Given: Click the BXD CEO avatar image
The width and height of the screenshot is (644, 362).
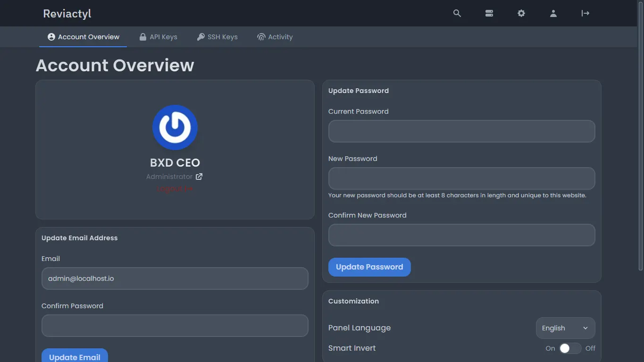Looking at the screenshot, I should point(175,127).
